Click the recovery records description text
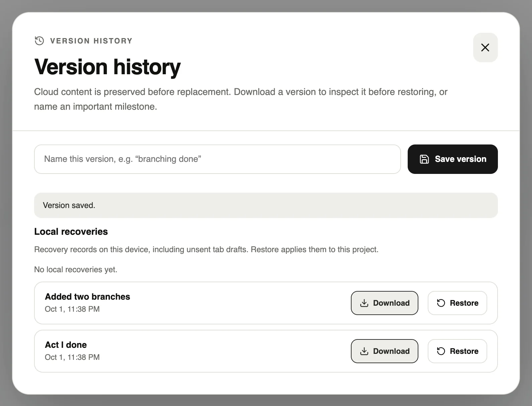This screenshot has width=532, height=406. (206, 249)
